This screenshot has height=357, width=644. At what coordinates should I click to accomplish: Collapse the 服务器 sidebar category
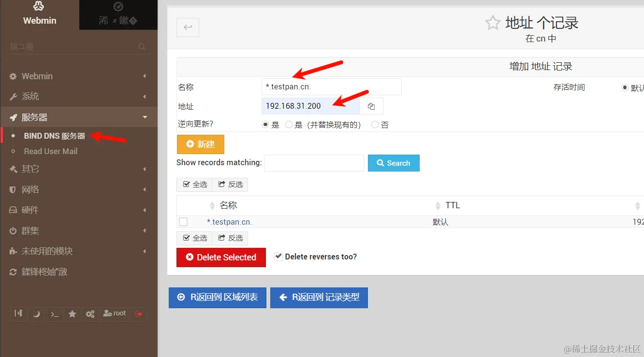coord(79,117)
